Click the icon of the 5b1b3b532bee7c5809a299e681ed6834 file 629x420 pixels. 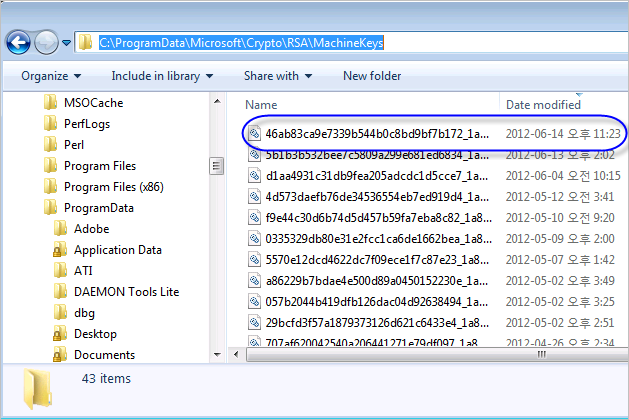pos(254,154)
